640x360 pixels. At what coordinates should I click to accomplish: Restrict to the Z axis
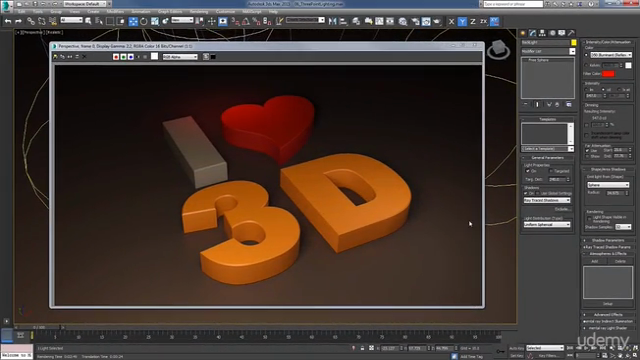coord(473,21)
